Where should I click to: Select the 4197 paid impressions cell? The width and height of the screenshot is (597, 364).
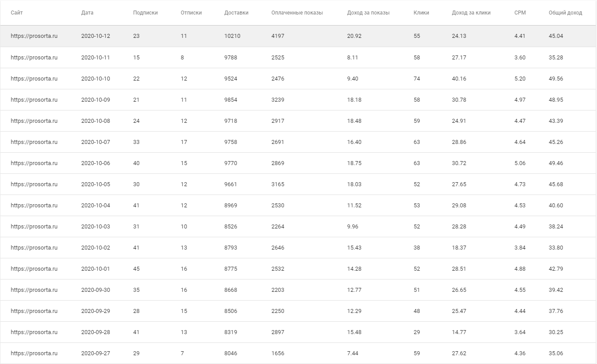pyautogui.click(x=278, y=36)
